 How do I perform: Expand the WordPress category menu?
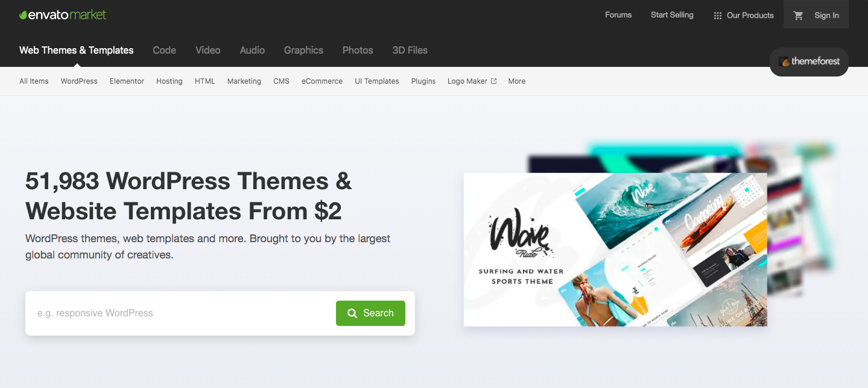tap(79, 81)
